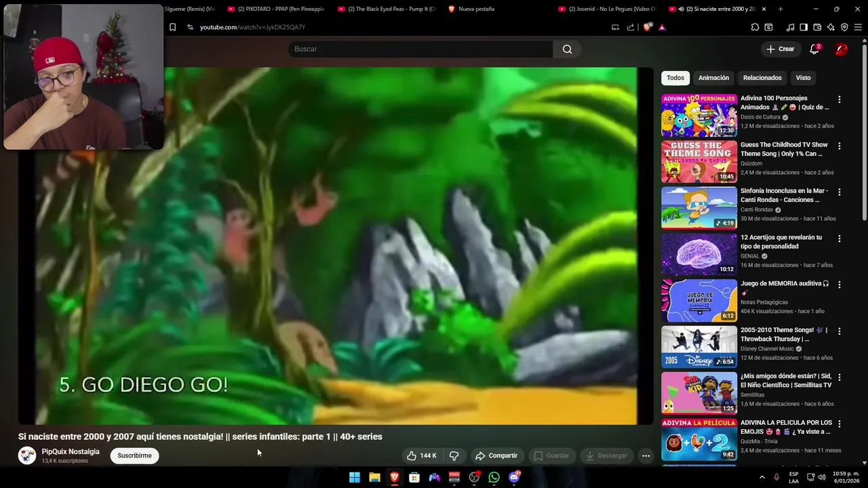Screen dimensions: 868x488
Task: Open the browser hamburger menu
Action: click(x=858, y=27)
